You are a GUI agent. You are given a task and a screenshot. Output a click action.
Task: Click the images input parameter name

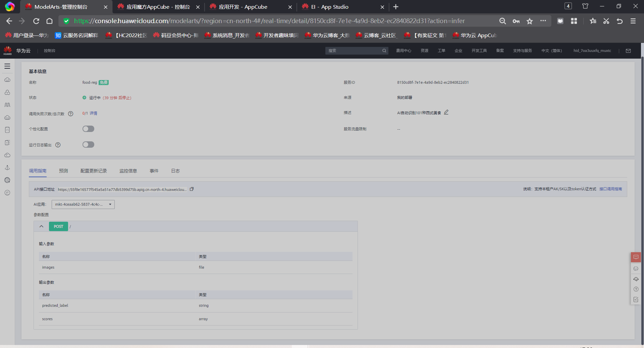coord(48,267)
